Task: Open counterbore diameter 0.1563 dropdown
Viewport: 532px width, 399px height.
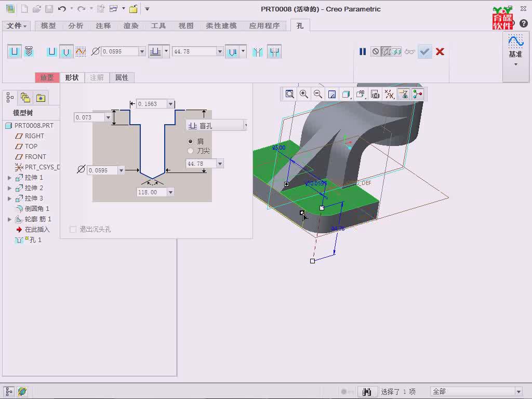Action: click(170, 104)
